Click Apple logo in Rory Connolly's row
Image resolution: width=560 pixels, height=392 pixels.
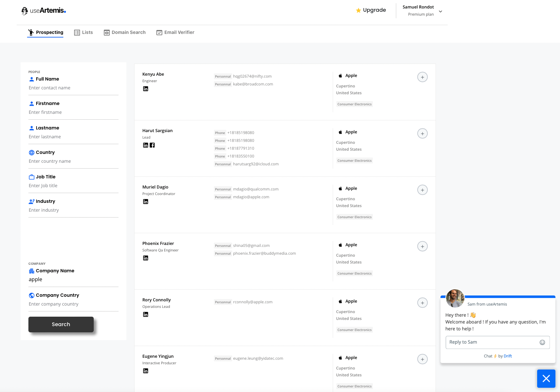click(340, 301)
